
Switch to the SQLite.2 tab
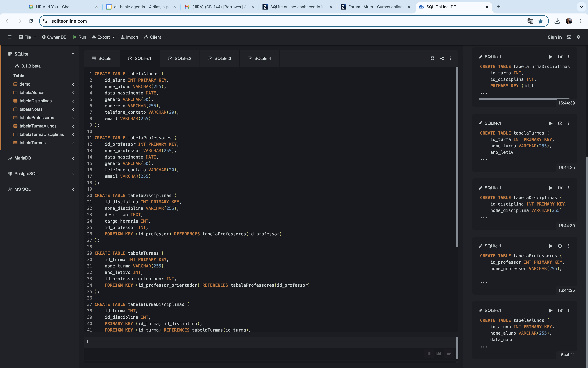[179, 58]
